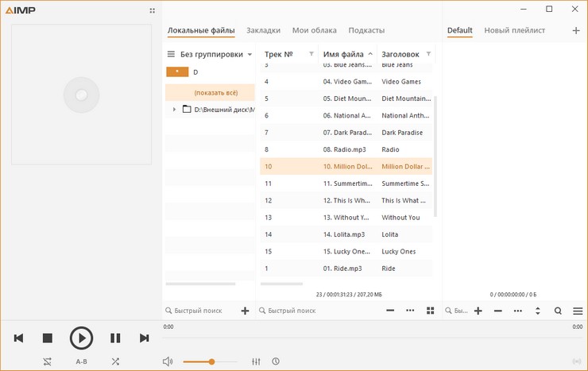
Task: Click the (показать всё) link
Action: 210,92
